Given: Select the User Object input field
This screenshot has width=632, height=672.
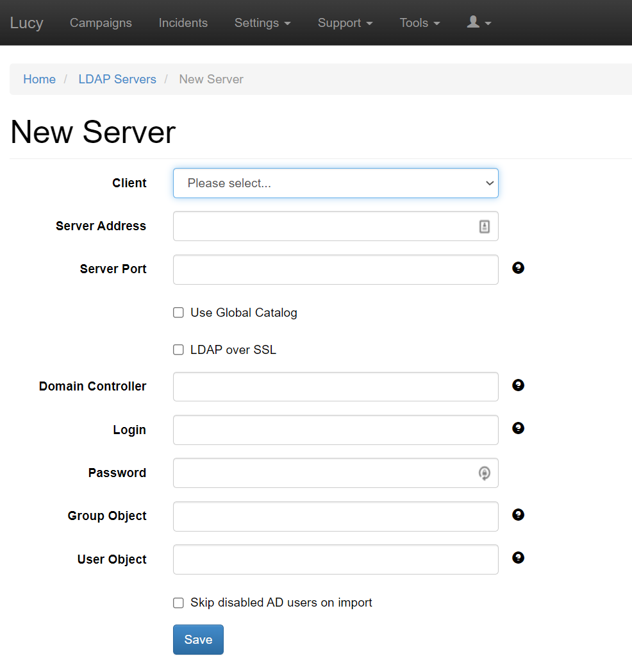Looking at the screenshot, I should pyautogui.click(x=335, y=559).
